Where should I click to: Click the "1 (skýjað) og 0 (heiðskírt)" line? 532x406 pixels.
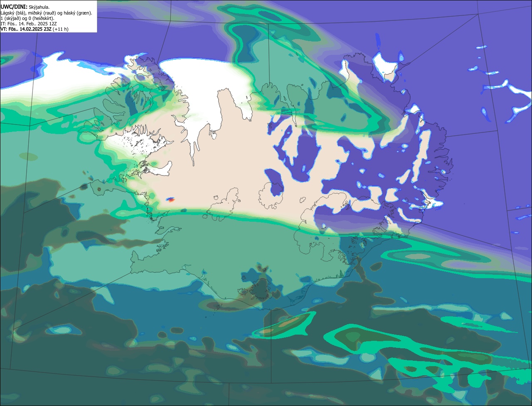pyautogui.click(x=27, y=18)
